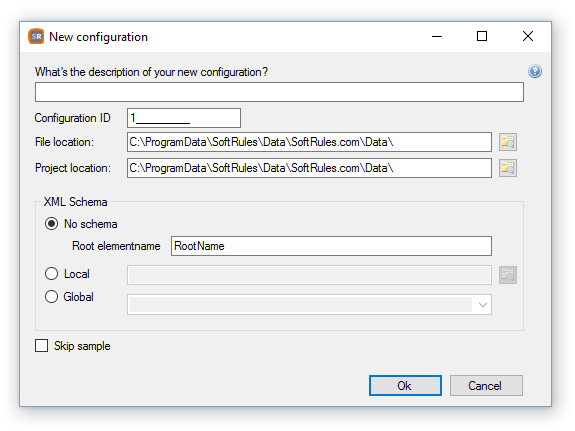Select the Local schema radio option
The width and height of the screenshot is (575, 431).
[x=51, y=274]
